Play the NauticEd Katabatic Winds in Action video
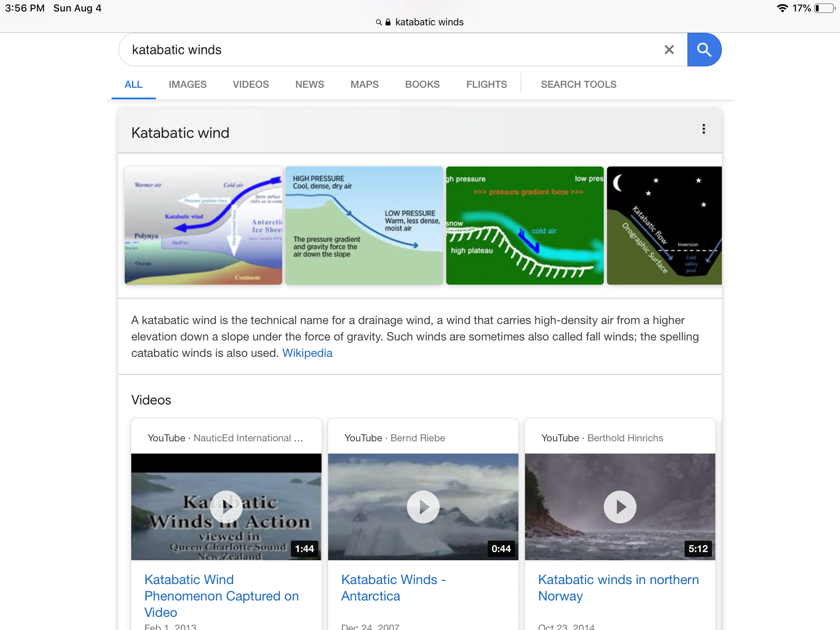 point(226,507)
